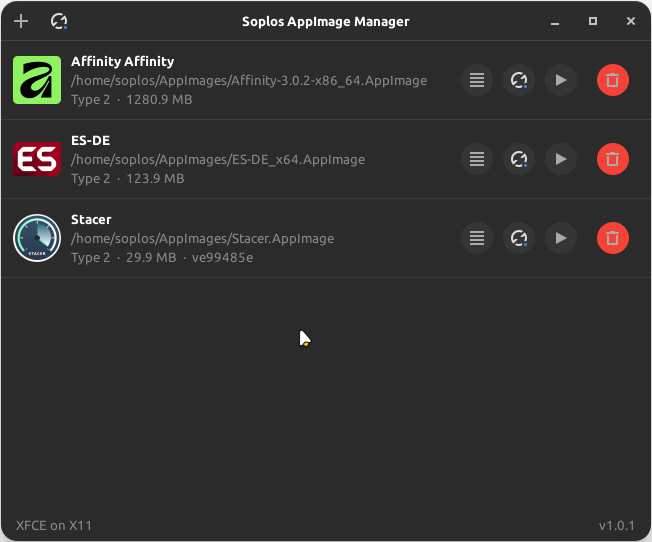Select the 'Stacer' title text
652x542 pixels.
[91, 220]
